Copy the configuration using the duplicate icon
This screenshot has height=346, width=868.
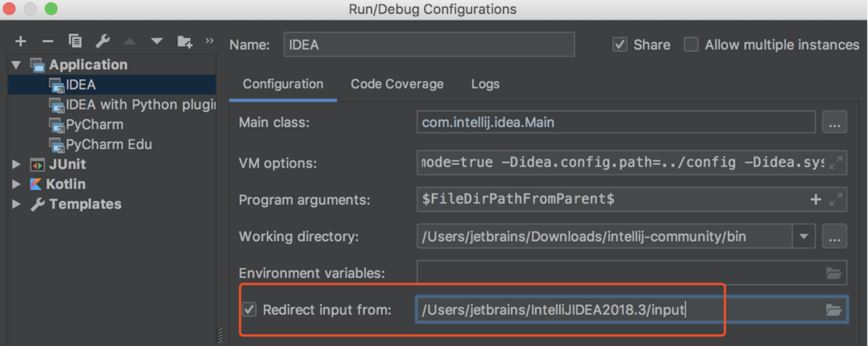75,42
